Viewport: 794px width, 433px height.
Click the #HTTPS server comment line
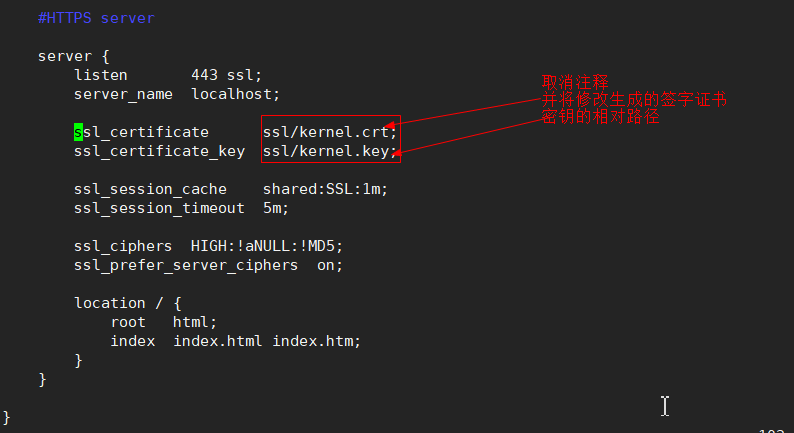coord(96,18)
